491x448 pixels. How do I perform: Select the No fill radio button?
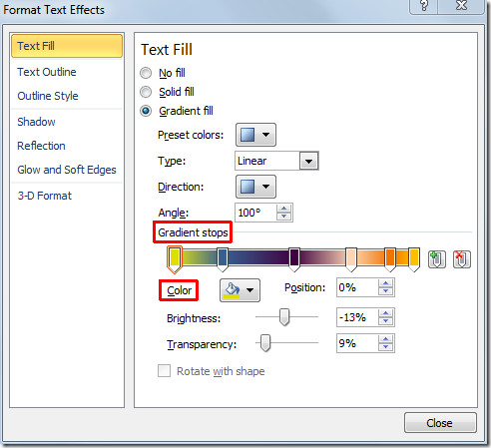click(146, 73)
